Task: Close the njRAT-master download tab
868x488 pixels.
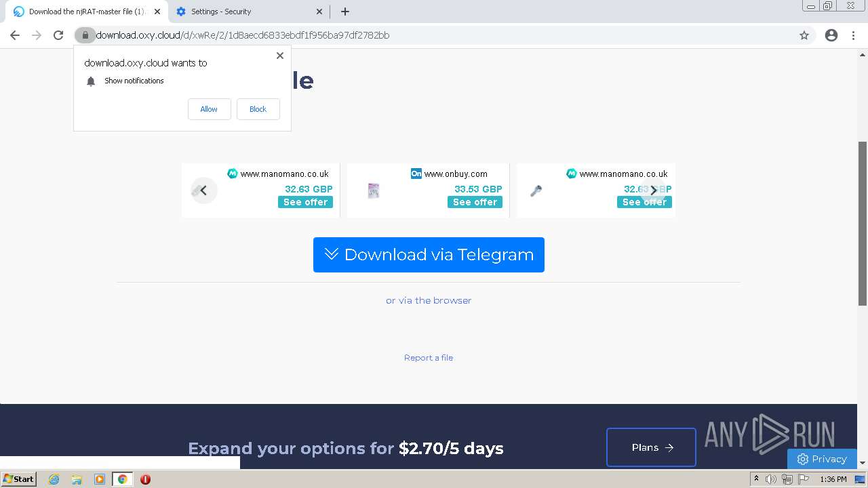Action: [157, 12]
